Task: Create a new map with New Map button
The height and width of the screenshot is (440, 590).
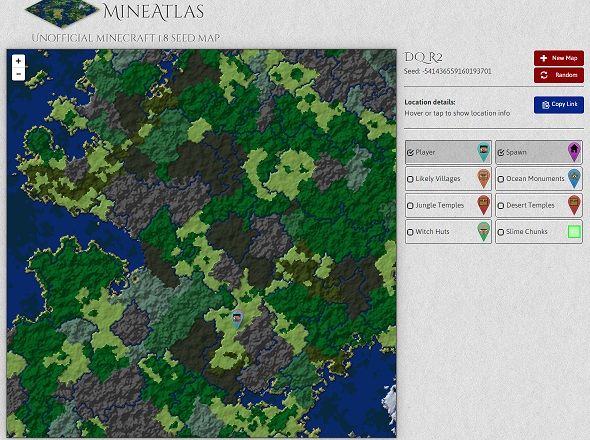Action: pos(559,58)
